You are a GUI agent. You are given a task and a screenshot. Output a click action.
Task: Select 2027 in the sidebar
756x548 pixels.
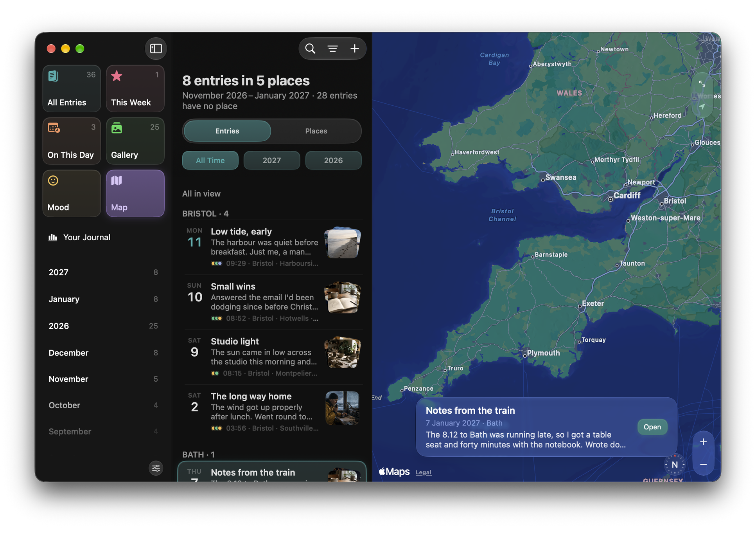[103, 272]
